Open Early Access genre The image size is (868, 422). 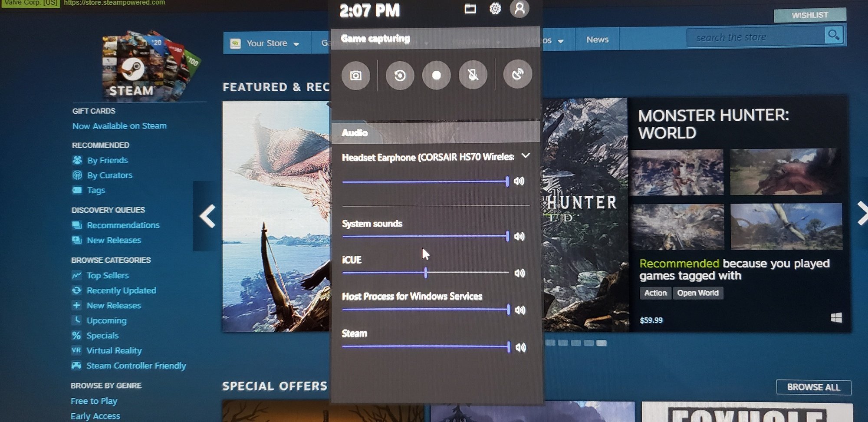click(95, 416)
